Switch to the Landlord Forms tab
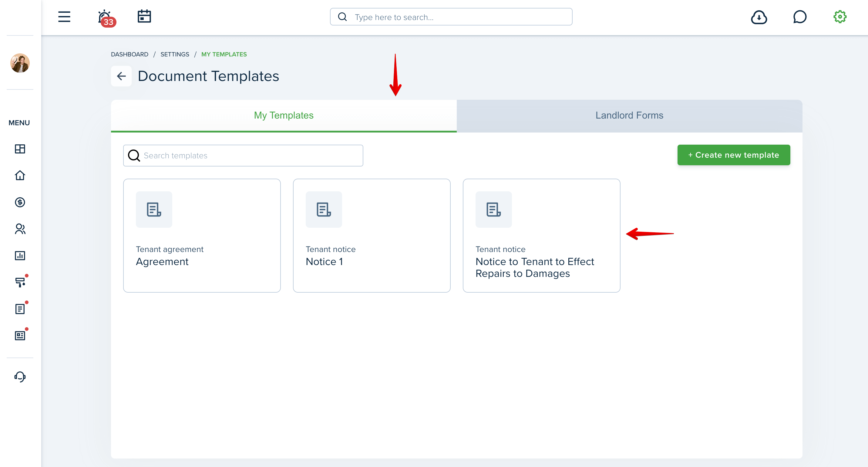 629,116
